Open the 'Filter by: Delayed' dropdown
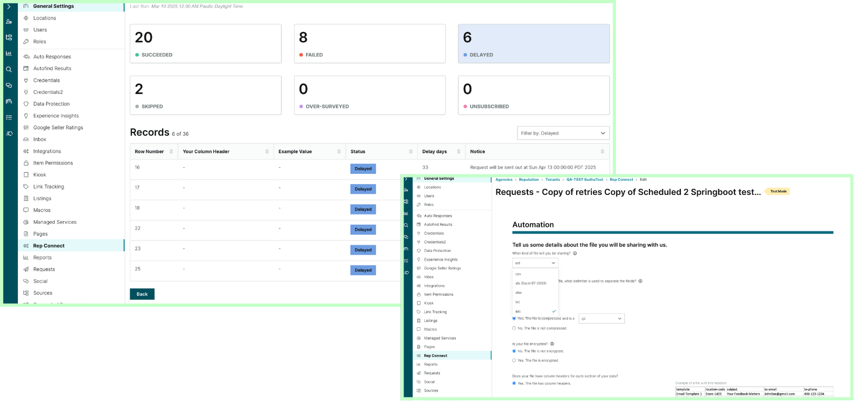Image resolution: width=868 pixels, height=417 pixels. tap(563, 133)
